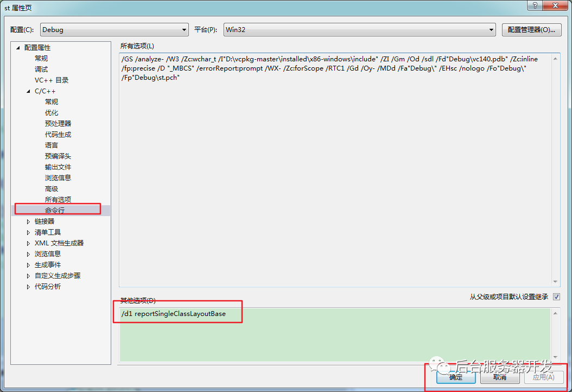This screenshot has height=392, width=572.
Task: Open the Win32 platform dropdown
Action: 359,30
